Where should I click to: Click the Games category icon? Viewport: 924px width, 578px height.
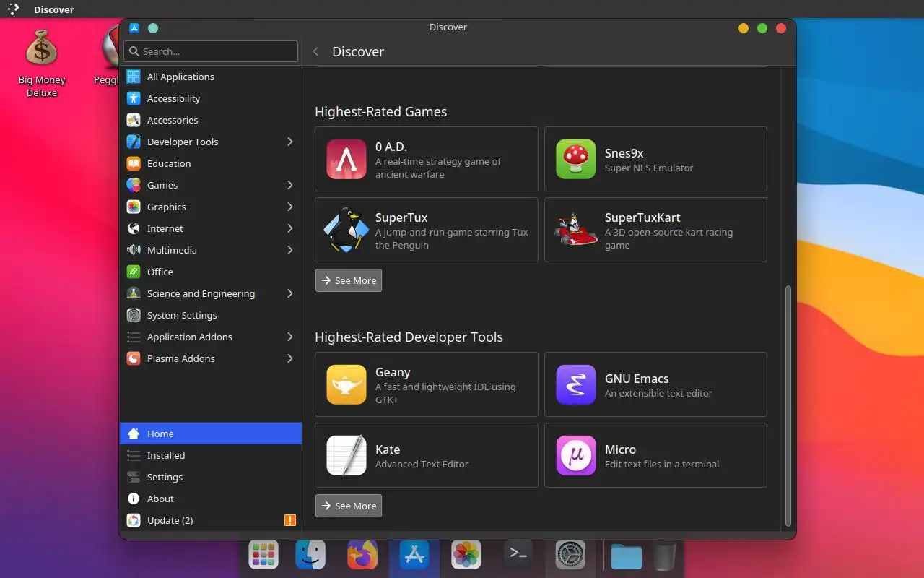tap(134, 185)
